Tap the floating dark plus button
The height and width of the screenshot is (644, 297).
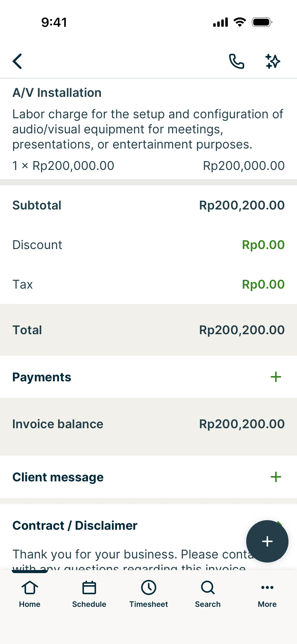click(267, 541)
